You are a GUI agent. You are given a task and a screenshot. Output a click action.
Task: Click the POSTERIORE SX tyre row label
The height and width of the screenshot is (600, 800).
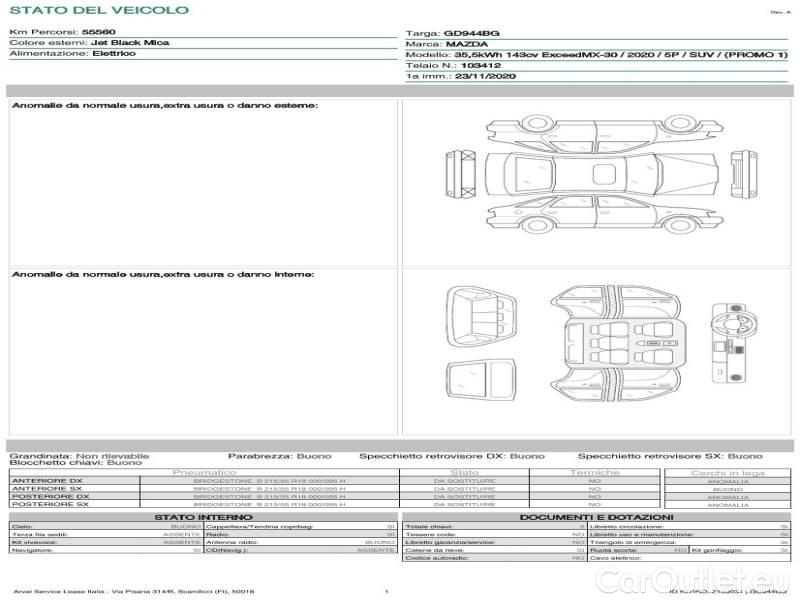click(49, 504)
